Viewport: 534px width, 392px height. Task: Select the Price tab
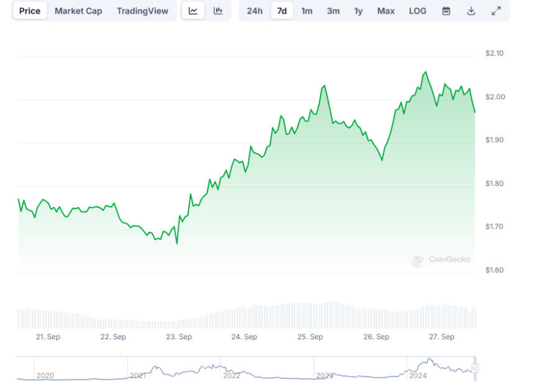pyautogui.click(x=30, y=11)
